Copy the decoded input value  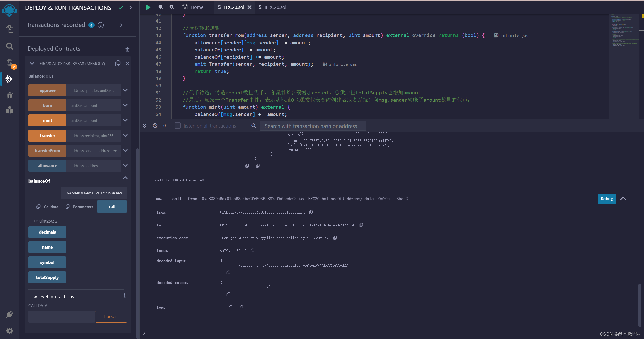228,273
